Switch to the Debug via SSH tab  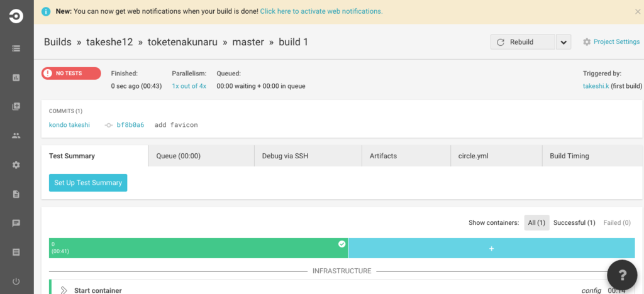click(x=308, y=156)
